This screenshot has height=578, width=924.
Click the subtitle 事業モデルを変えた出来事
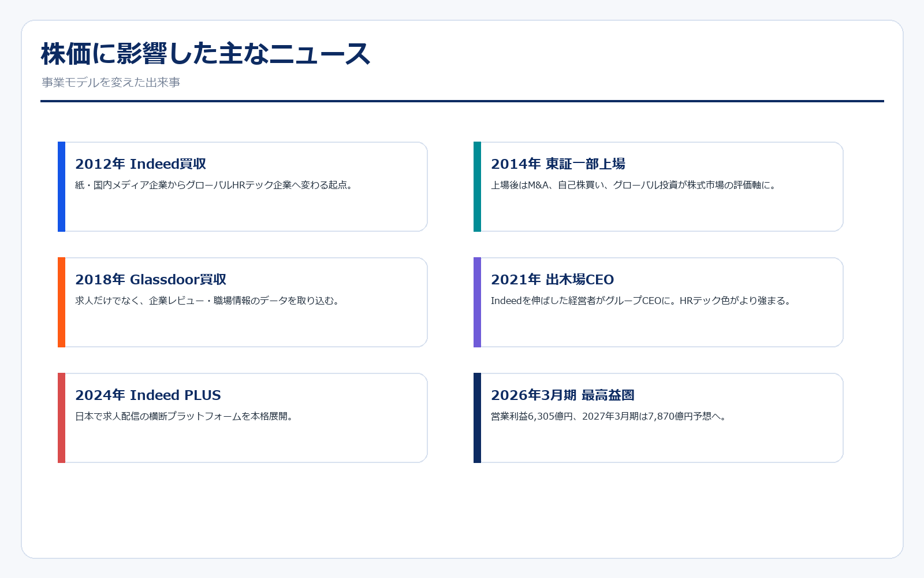point(111,83)
